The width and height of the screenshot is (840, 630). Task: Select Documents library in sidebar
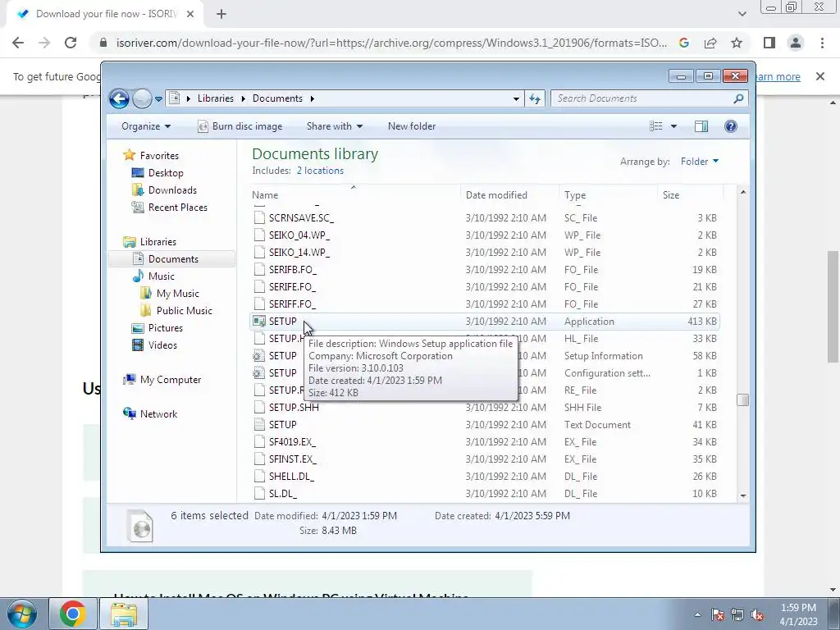click(x=173, y=259)
